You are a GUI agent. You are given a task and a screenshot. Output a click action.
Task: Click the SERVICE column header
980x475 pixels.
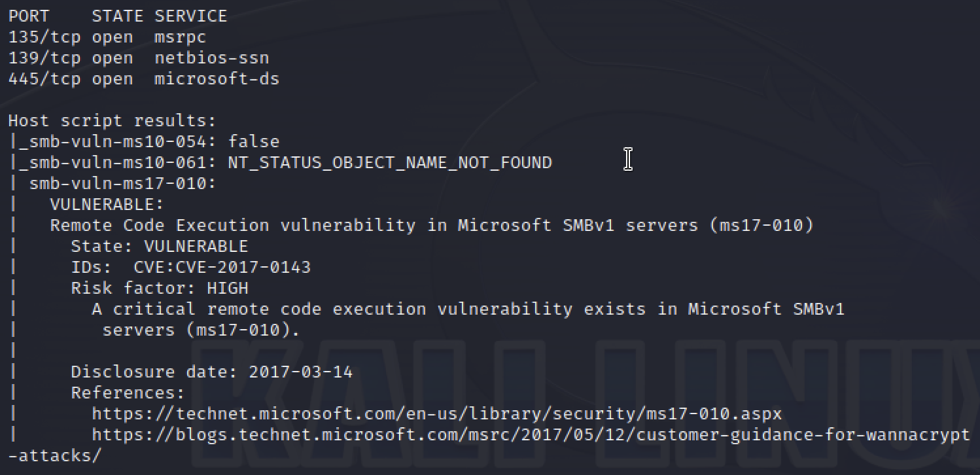tap(191, 16)
